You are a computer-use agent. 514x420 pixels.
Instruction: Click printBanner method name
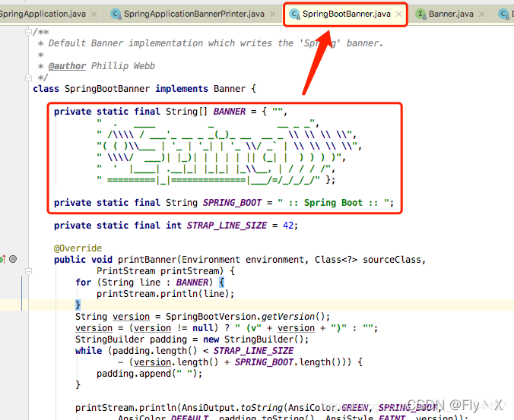coord(148,260)
